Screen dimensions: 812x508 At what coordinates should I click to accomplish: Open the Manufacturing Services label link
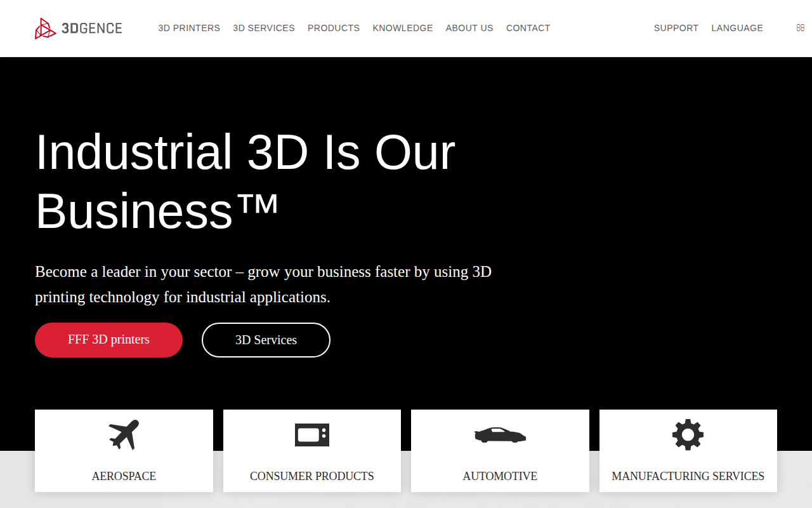coord(688,476)
